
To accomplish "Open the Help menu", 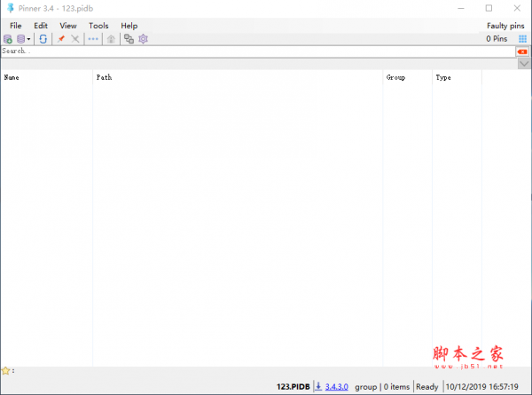I will pyautogui.click(x=129, y=26).
